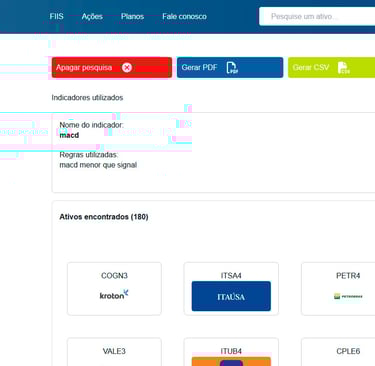Screen dimensions: 375x366
Task: Select the 'Nome do indicador:' label
Action: [x=91, y=125]
